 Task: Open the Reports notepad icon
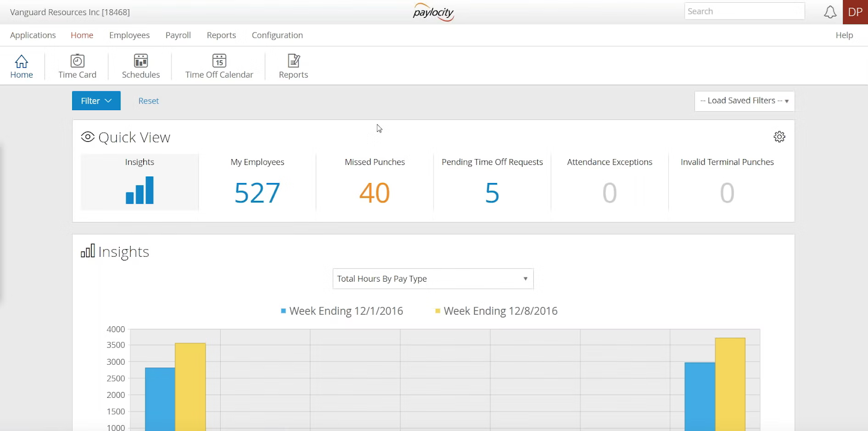point(293,60)
